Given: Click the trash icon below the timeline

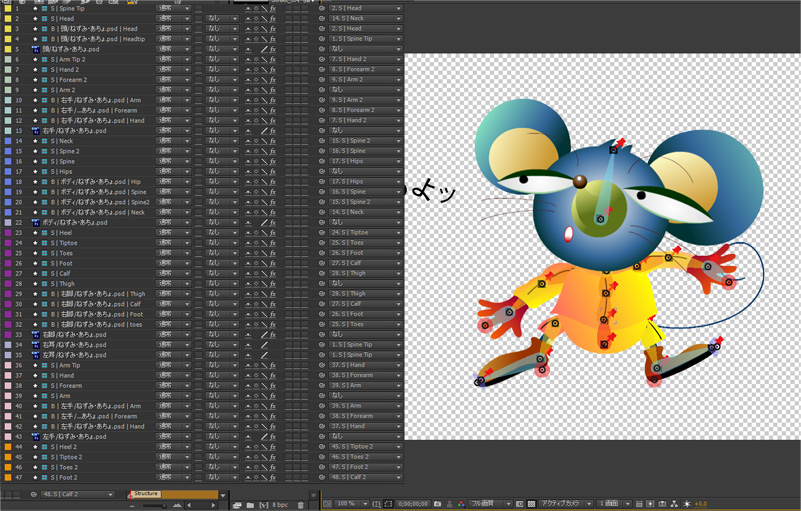Looking at the screenshot, I should point(300,505).
